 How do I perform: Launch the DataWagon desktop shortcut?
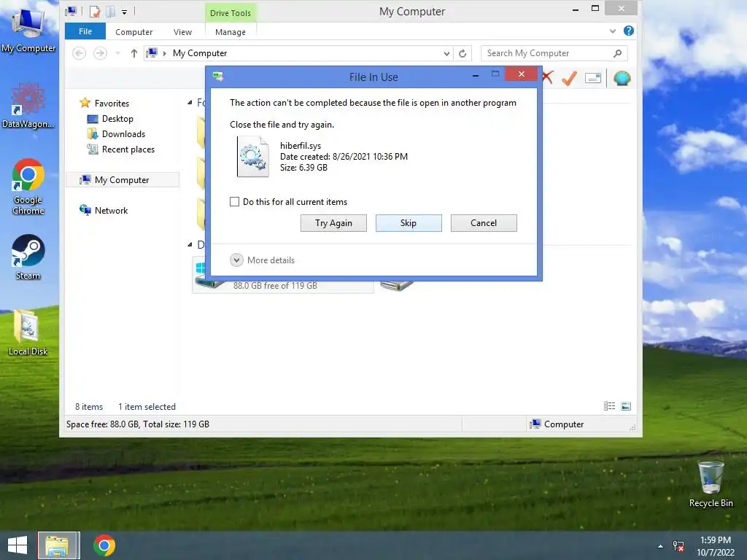tap(28, 106)
